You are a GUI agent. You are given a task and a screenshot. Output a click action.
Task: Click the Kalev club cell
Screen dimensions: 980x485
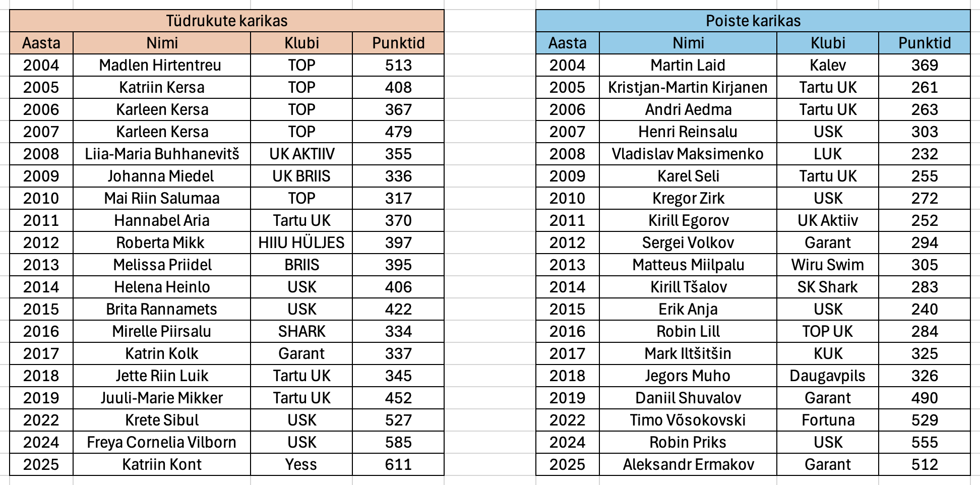[x=827, y=65]
